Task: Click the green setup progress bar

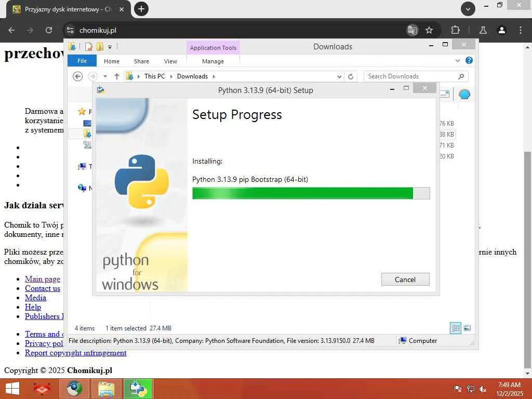Action: (311, 193)
